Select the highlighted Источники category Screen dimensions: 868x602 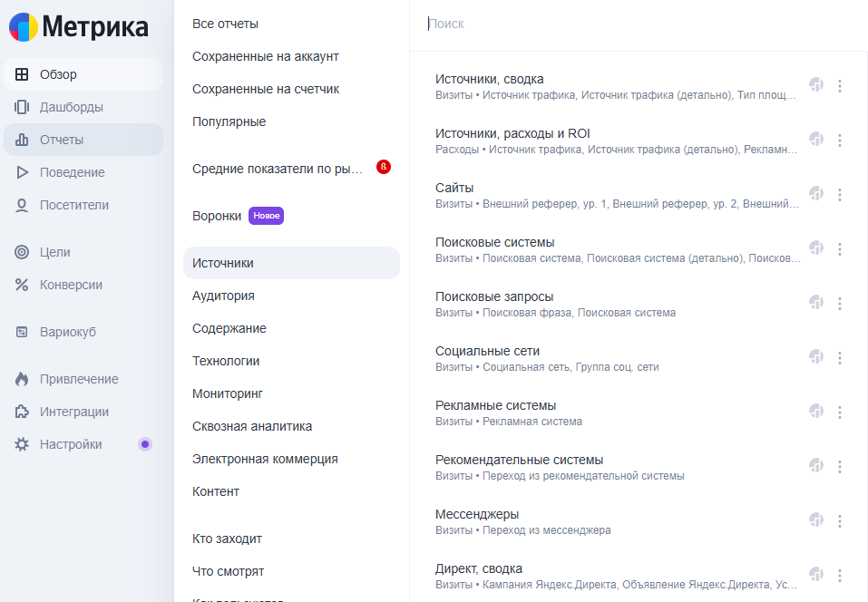pos(291,263)
